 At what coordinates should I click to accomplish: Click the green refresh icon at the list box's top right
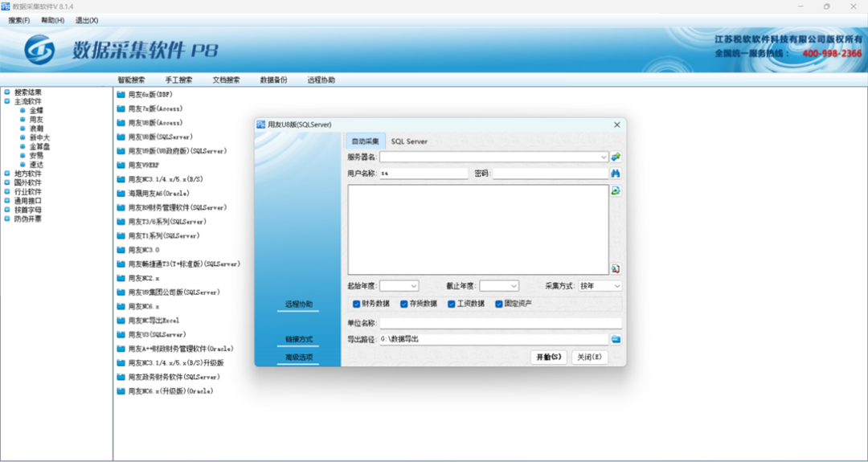click(616, 191)
